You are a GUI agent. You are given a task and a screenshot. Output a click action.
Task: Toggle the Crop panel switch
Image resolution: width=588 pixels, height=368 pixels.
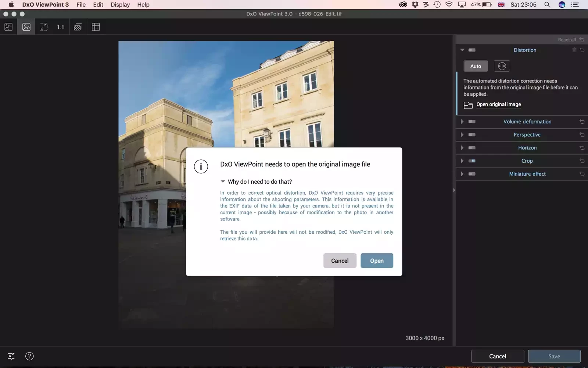point(472,161)
